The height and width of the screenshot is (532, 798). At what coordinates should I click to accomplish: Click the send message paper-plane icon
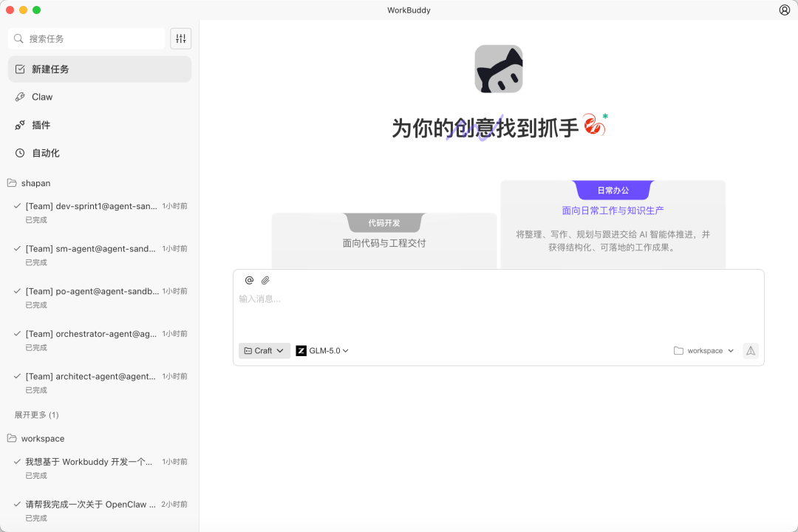point(751,350)
